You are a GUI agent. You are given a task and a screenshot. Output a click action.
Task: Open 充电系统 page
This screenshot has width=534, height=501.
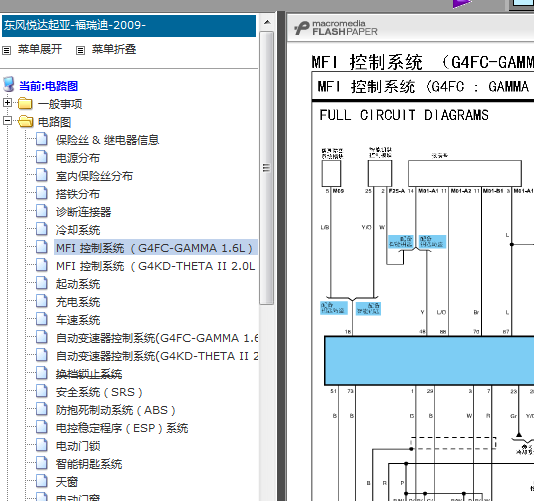point(78,302)
